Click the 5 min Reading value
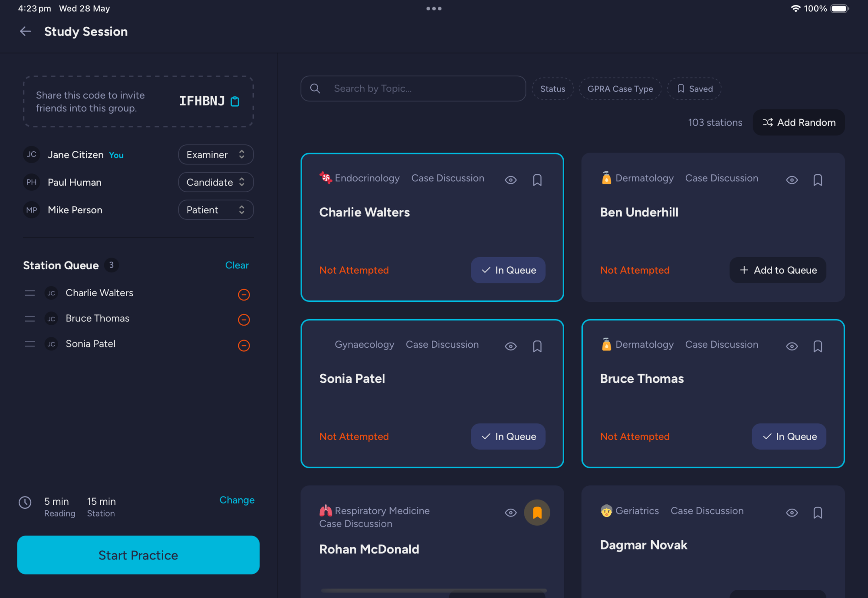The width and height of the screenshot is (868, 598). point(59,507)
